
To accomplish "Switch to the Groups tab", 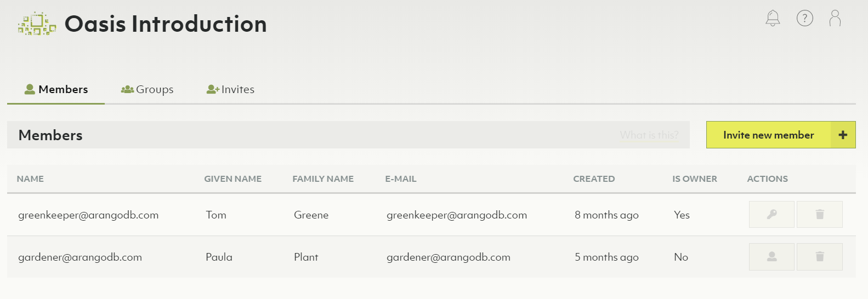I will [147, 89].
